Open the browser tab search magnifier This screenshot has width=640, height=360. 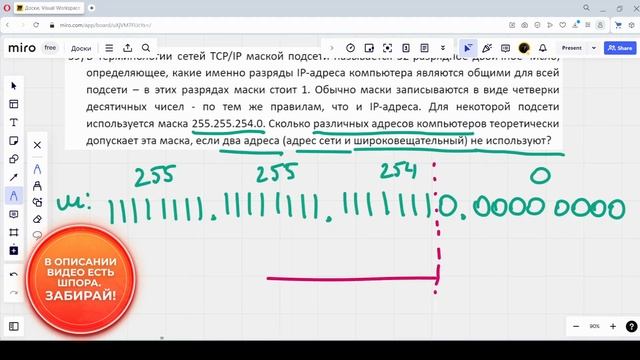[x=586, y=8]
